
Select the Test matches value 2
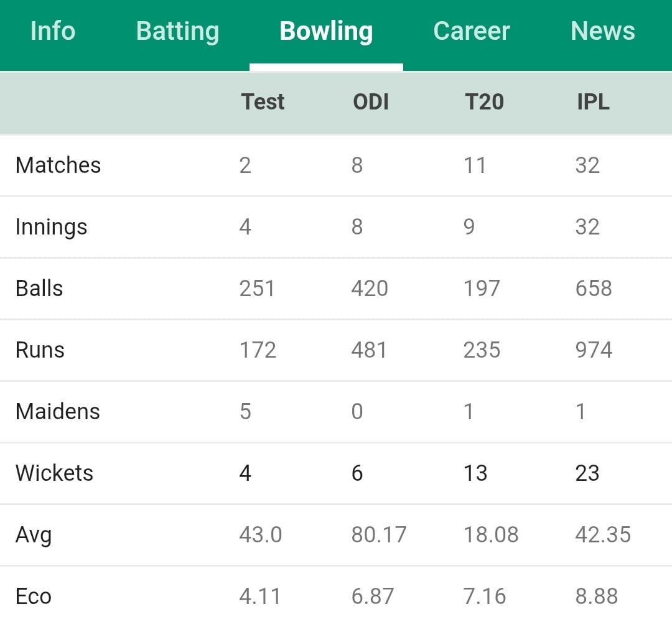[x=246, y=165]
